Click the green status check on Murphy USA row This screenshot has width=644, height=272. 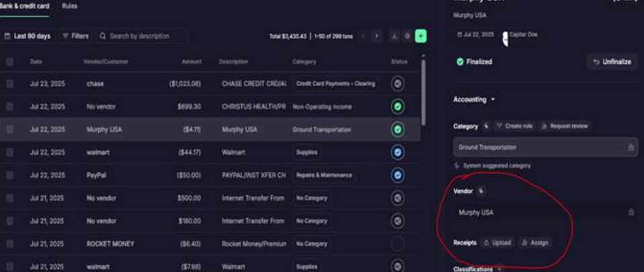coord(397,130)
